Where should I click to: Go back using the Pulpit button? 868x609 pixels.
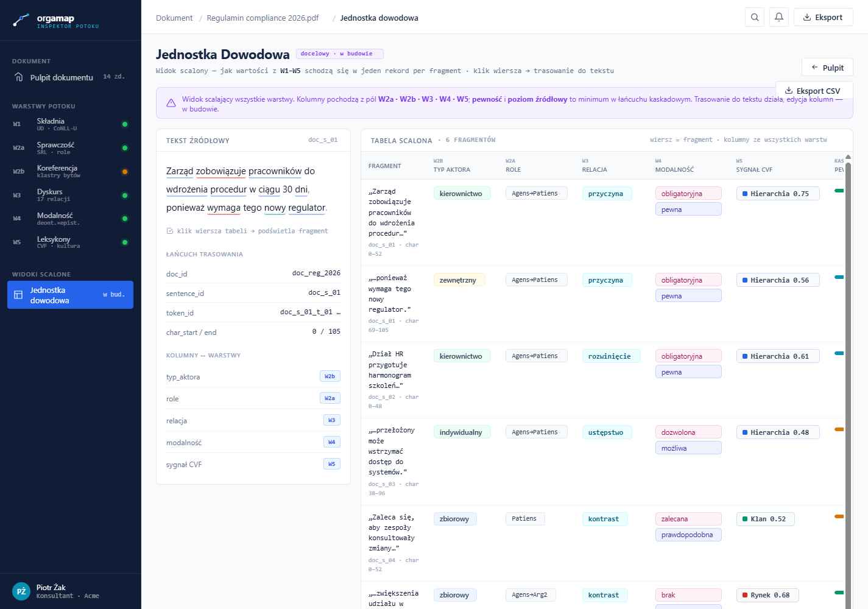pos(827,68)
